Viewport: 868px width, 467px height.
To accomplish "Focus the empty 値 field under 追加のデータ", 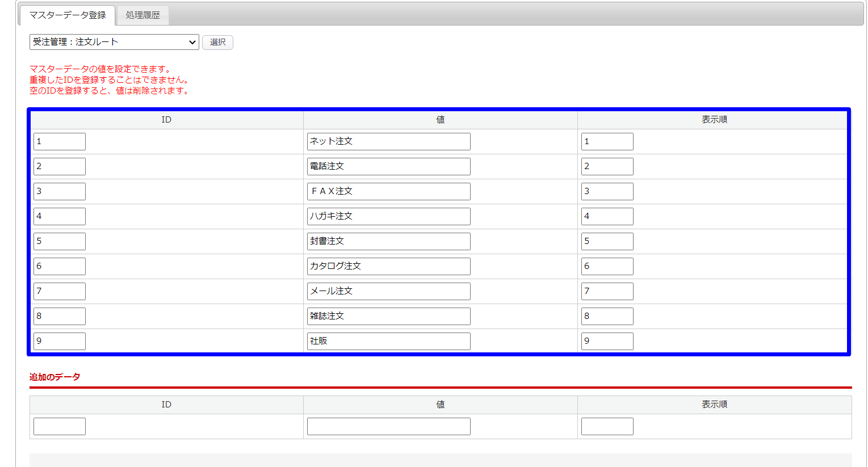I will 388,427.
